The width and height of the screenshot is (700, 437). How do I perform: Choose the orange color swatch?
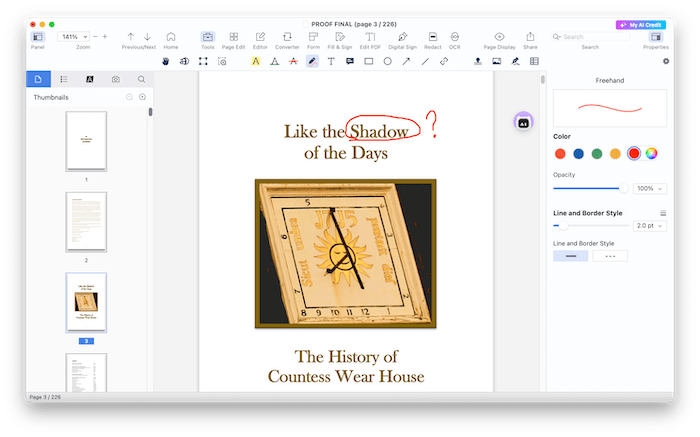coord(615,154)
